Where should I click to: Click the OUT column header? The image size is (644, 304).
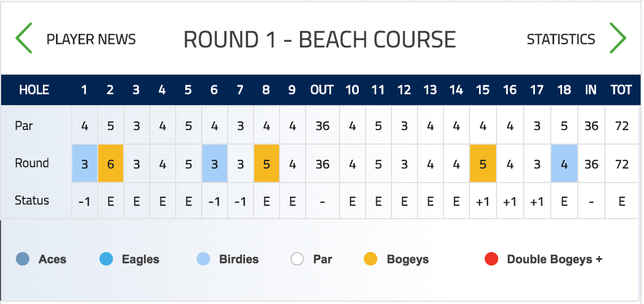tap(322, 90)
